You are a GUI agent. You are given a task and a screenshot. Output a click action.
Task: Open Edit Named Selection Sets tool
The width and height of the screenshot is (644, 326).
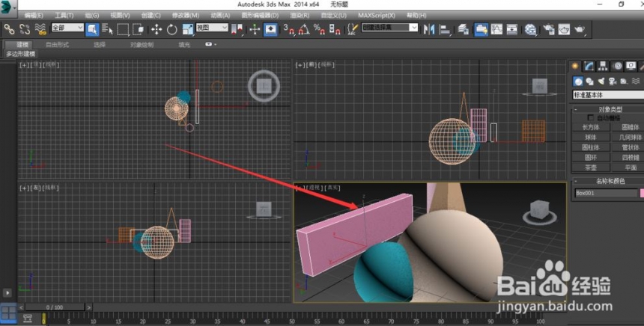pos(353,29)
